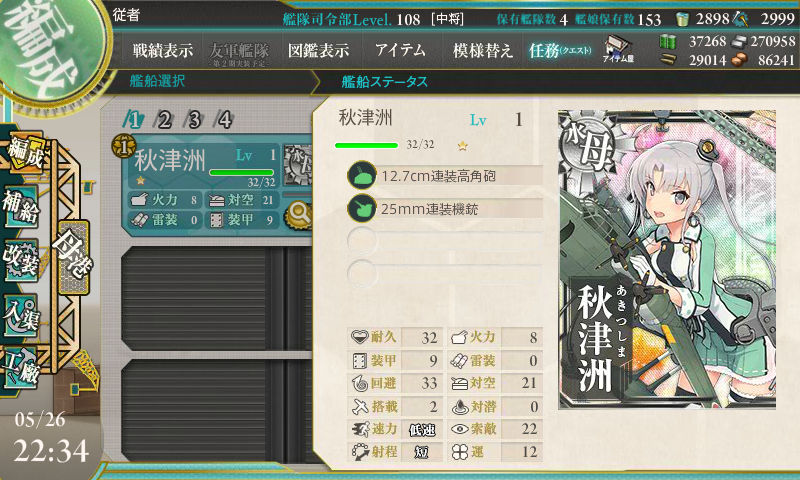Click the magnifier detail icon on 秋津洲
This screenshot has width=800, height=480.
(299, 215)
